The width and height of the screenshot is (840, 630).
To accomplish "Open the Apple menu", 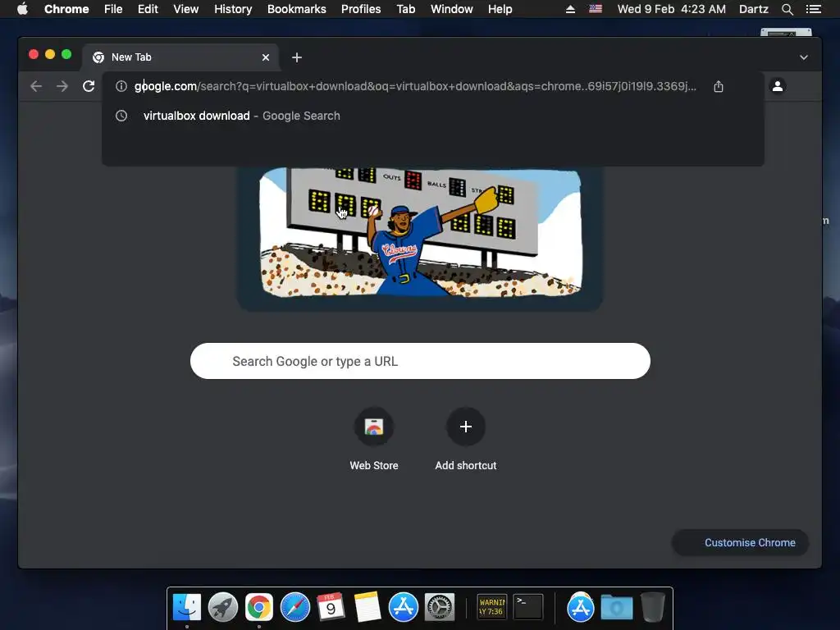I will [22, 8].
